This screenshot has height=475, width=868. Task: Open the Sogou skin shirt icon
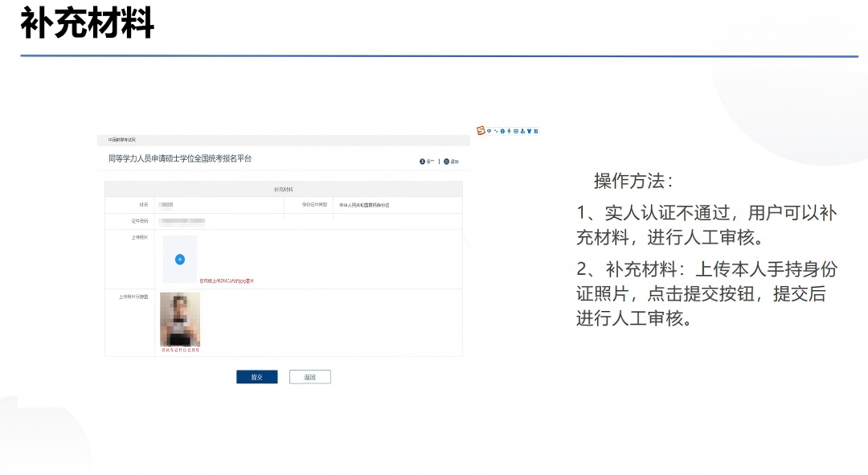529,130
